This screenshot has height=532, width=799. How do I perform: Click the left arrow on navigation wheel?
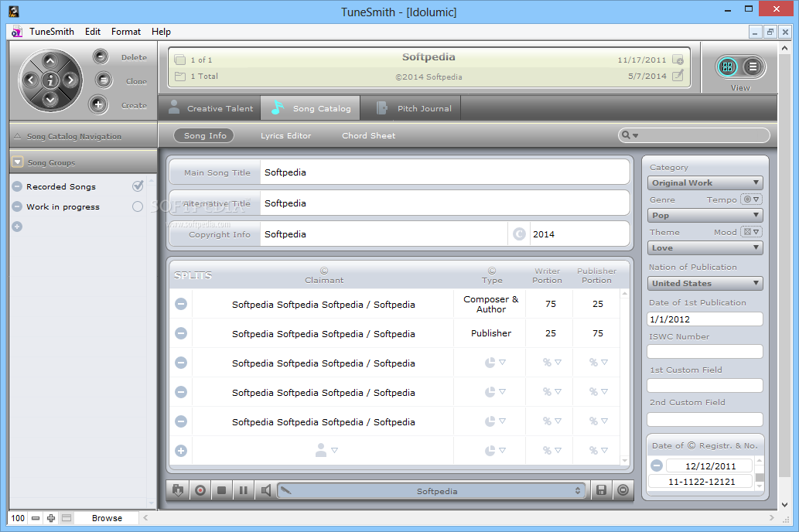tap(31, 80)
